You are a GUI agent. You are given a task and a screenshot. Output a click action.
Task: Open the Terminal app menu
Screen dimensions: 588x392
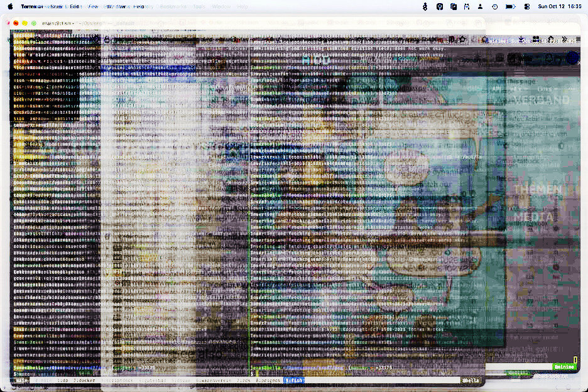[31, 6]
